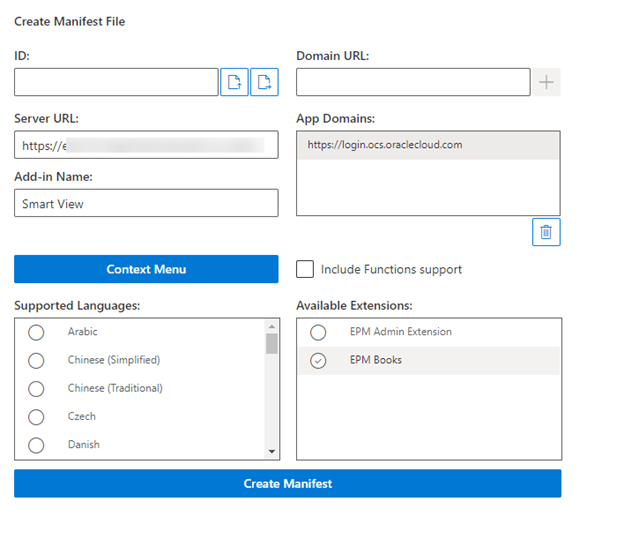Enable the Include Functions support checkbox
The image size is (624, 554).
[x=305, y=269]
